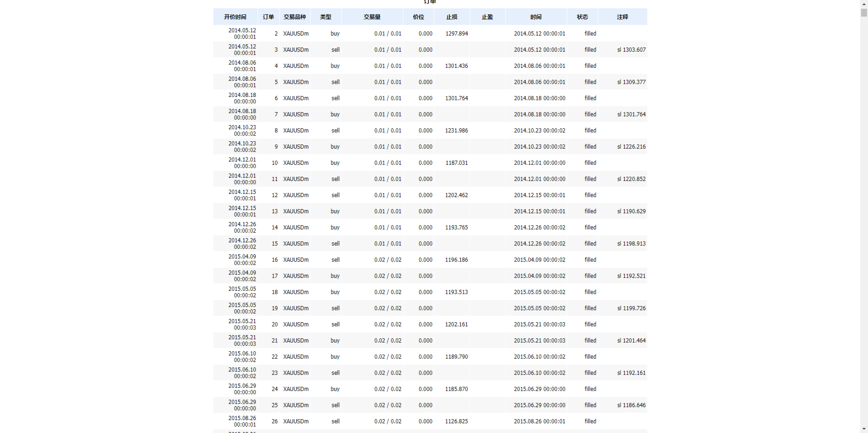Click open time '2014.05.12' of order 2
Image resolution: width=868 pixels, height=433 pixels.
pyautogui.click(x=242, y=30)
